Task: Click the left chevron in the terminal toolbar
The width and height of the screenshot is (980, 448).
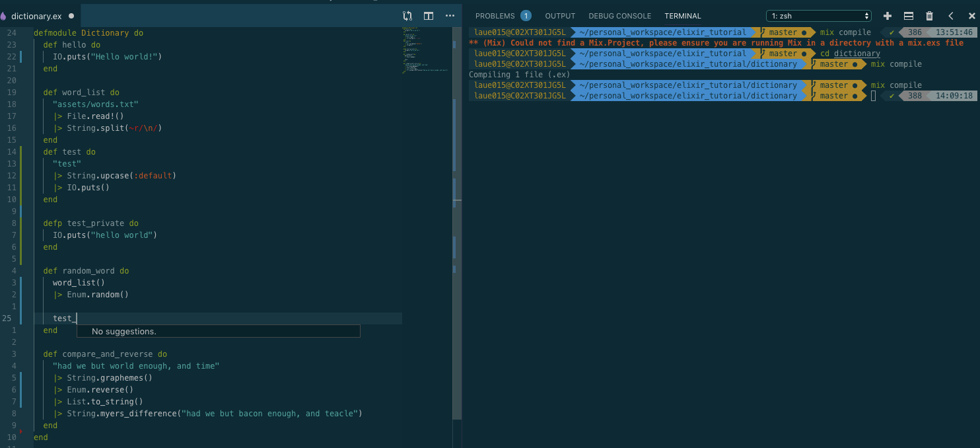Action: tap(951, 15)
